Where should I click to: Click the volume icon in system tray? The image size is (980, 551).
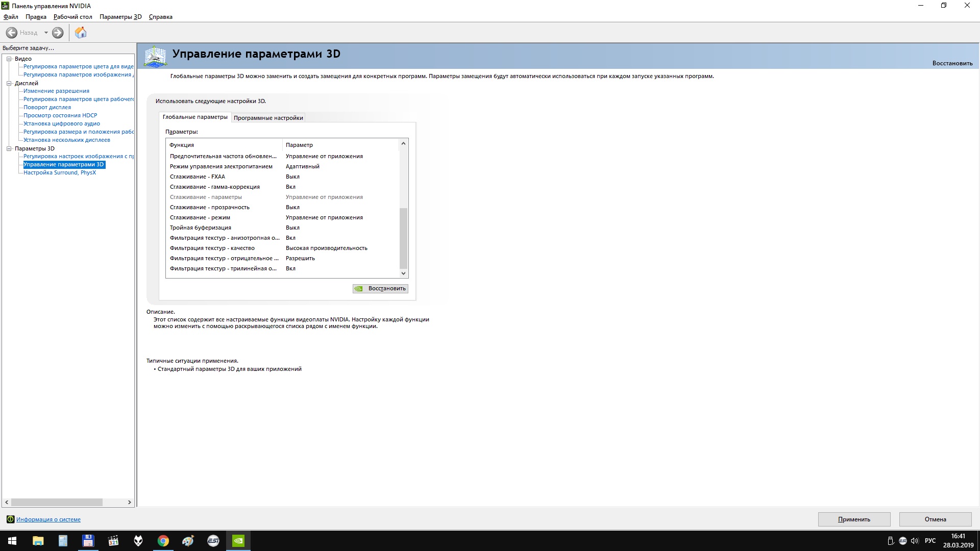coord(914,541)
